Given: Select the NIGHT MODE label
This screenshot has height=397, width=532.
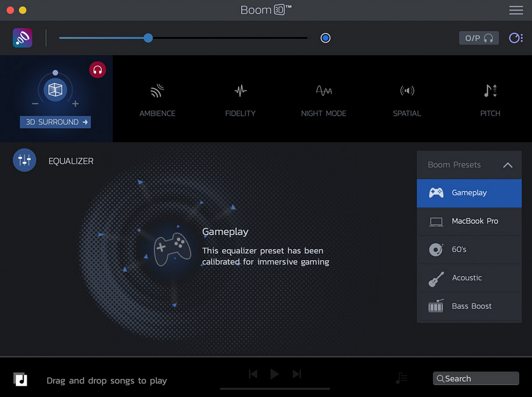Looking at the screenshot, I should pyautogui.click(x=324, y=113).
